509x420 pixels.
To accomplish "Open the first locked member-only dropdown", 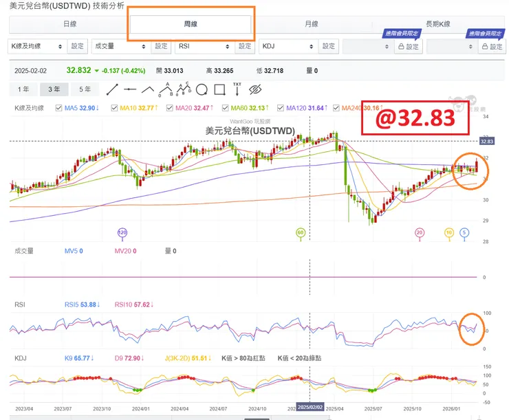I will coord(369,46).
